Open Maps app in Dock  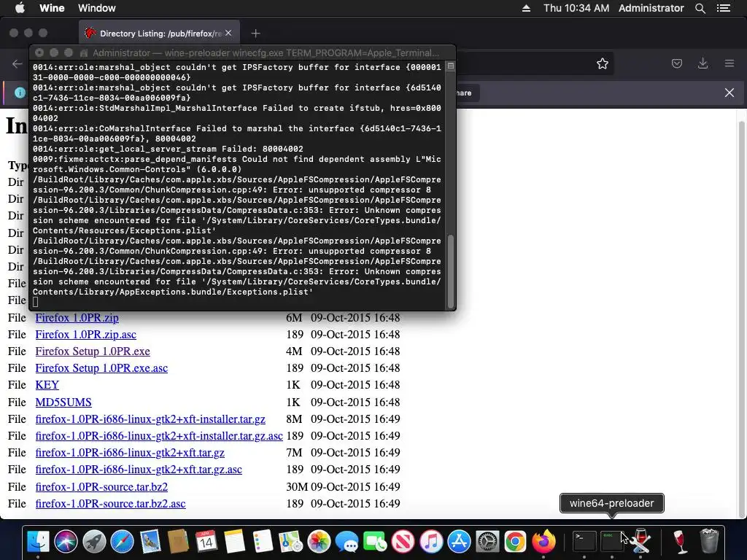click(x=290, y=542)
